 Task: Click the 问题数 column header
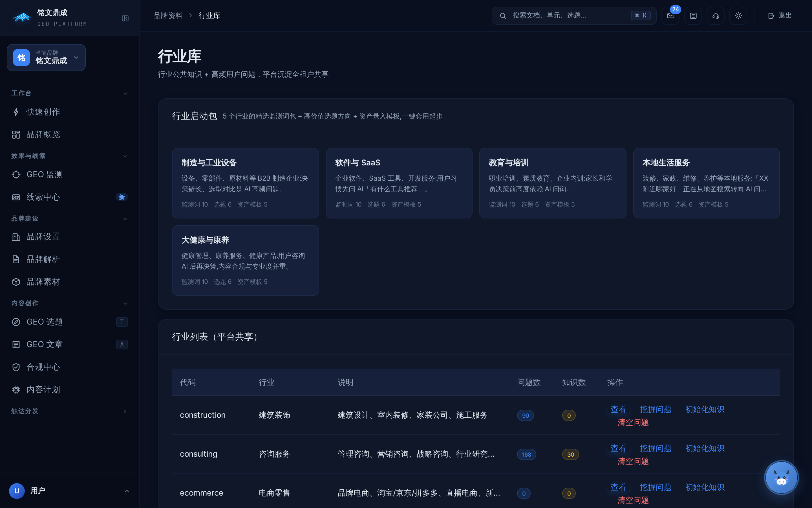(x=529, y=382)
